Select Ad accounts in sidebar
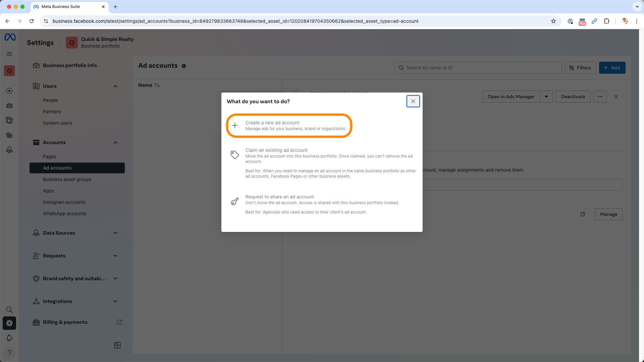Image resolution: width=644 pixels, height=362 pixels. pyautogui.click(x=77, y=168)
